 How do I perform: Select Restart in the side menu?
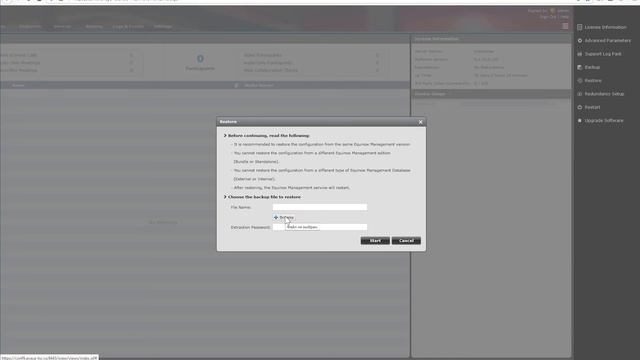click(x=592, y=107)
